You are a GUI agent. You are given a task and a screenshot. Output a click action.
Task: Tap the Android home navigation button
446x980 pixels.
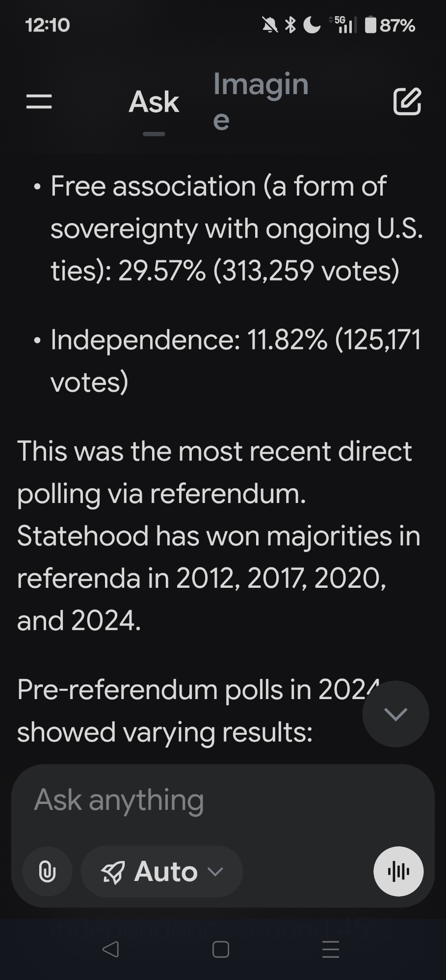click(x=220, y=949)
